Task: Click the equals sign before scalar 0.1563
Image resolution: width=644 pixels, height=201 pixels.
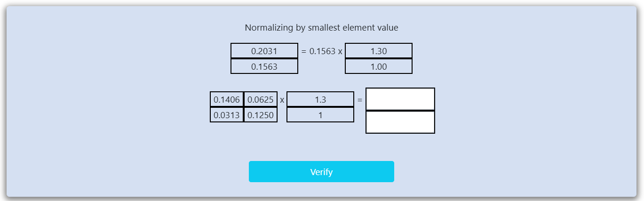Action: coord(303,51)
